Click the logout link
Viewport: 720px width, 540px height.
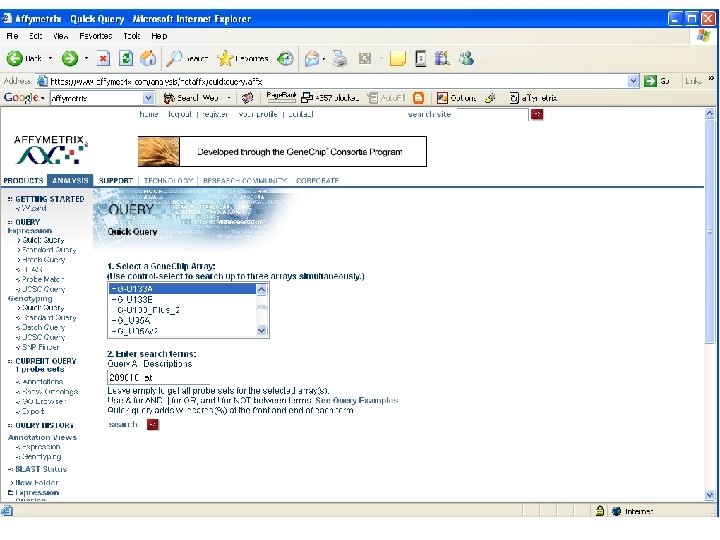[180, 114]
